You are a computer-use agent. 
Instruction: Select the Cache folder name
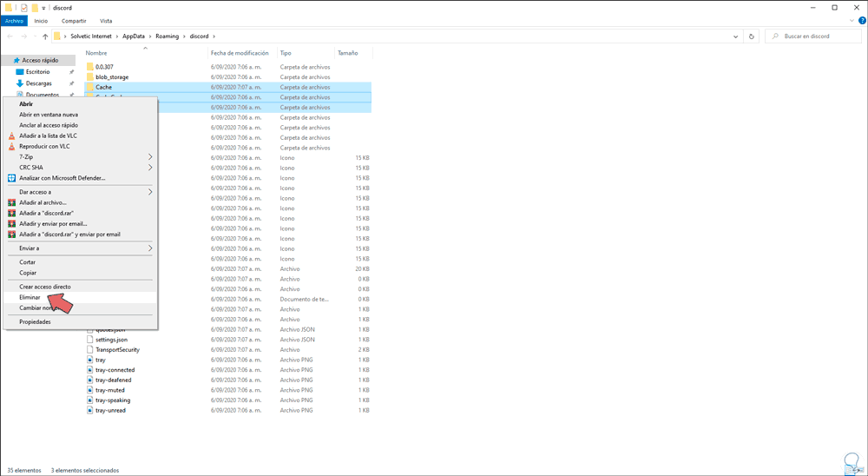pyautogui.click(x=103, y=87)
